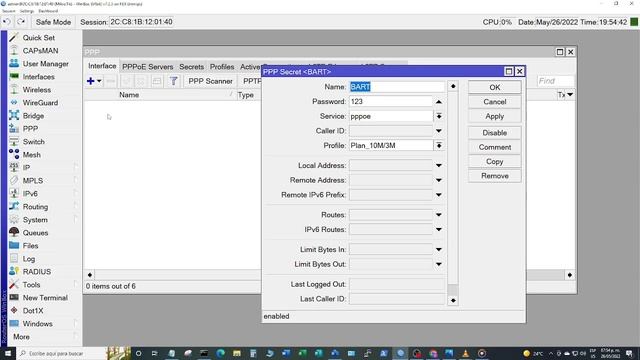Expand the Limit Bytes Out field

(439, 264)
